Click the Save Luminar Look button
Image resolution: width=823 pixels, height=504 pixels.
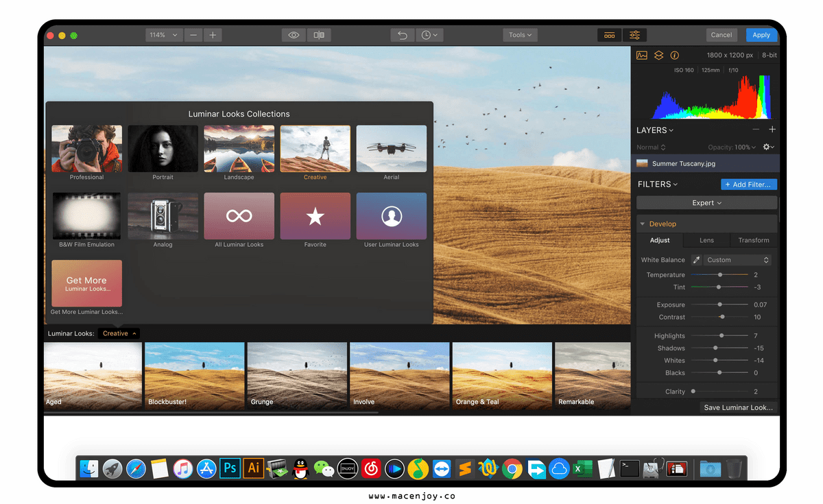[738, 407]
